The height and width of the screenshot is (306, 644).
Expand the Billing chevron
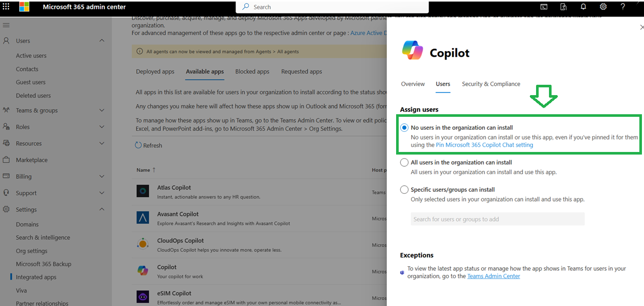click(102, 176)
